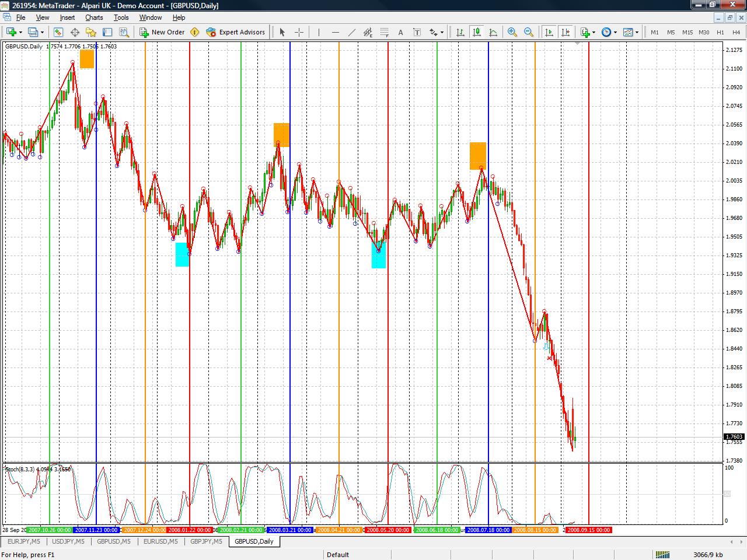Zoom out on the chart
The height and width of the screenshot is (560, 747).
(x=529, y=32)
